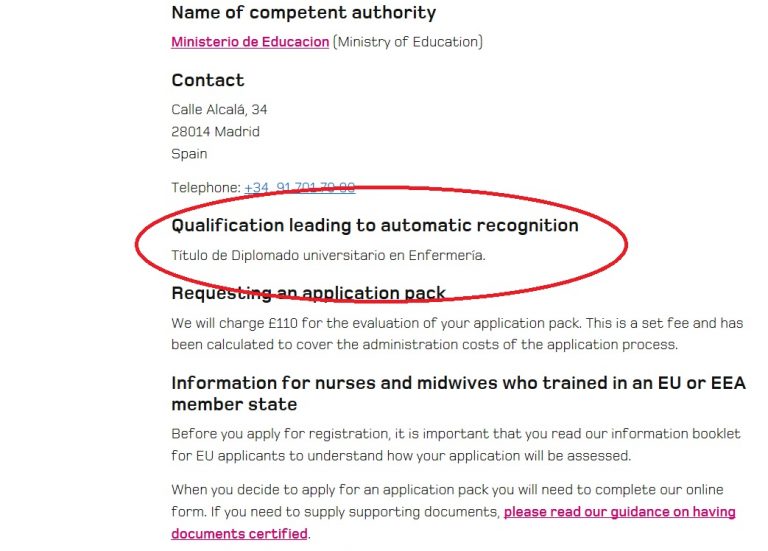Click the 'Título de Diplomado universitario en Enfermería' text
The width and height of the screenshot is (768, 551).
click(328, 255)
